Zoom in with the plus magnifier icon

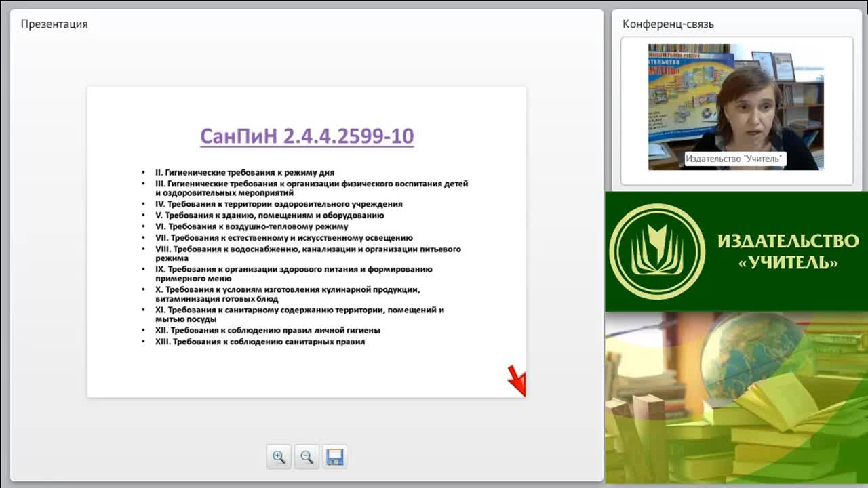[279, 457]
